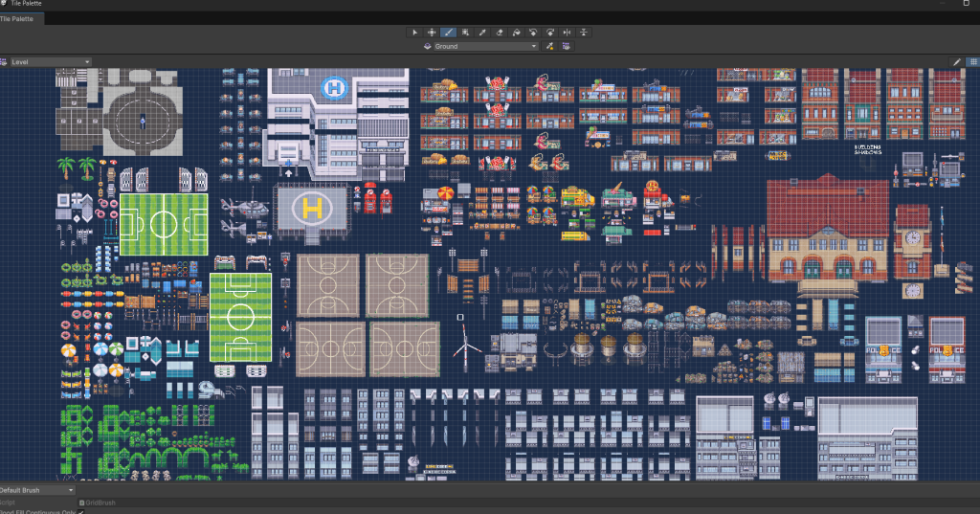
Task: Open the Level palette dropdown
Action: [x=50, y=62]
